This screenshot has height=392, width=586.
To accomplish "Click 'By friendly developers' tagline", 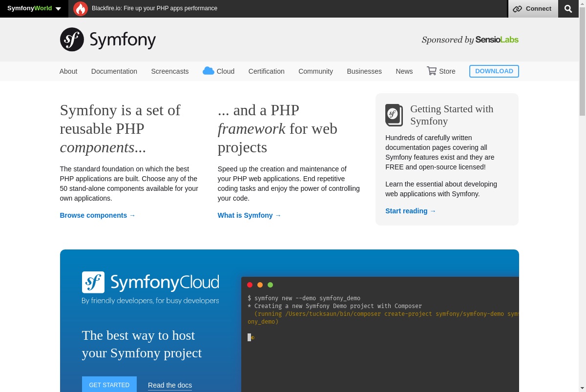I will tap(150, 301).
